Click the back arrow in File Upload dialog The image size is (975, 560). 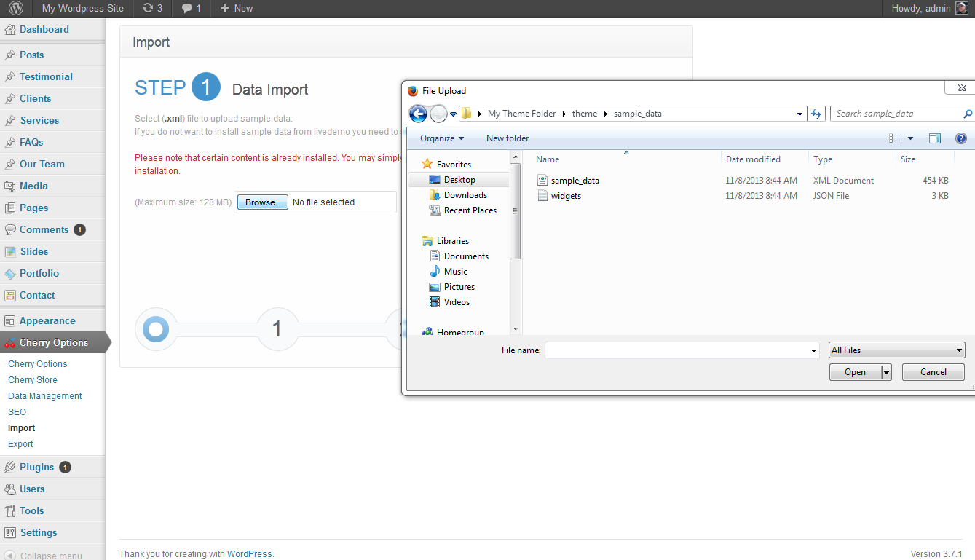[418, 114]
